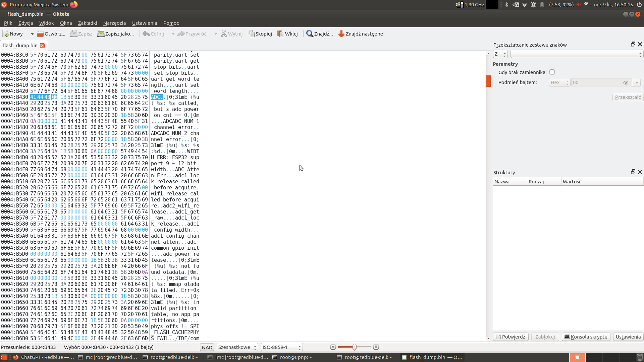The width and height of the screenshot is (644, 362).
Task: Open the Szesnastkowe value coding dropdown
Action: [x=237, y=347]
